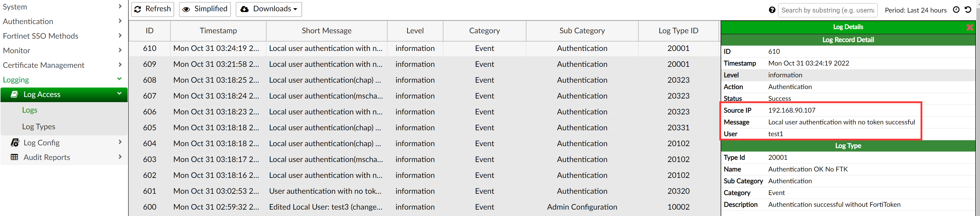Expand the System menu
This screenshot has height=216, width=980.
63,7
